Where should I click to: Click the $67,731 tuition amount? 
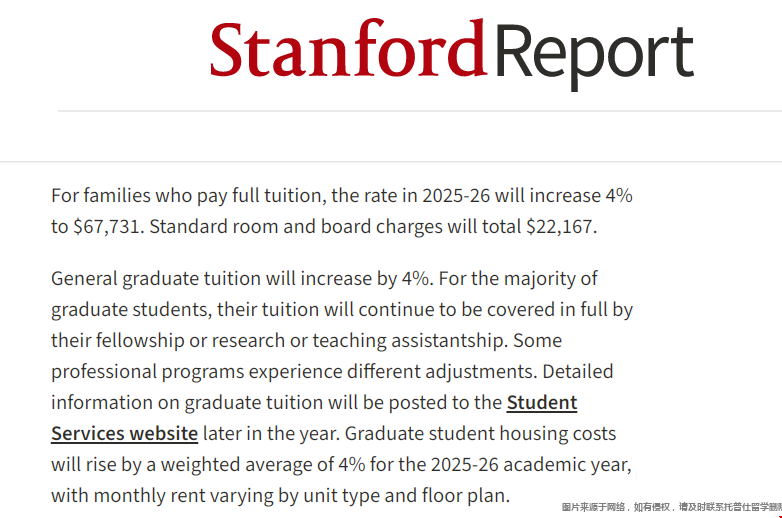click(x=108, y=226)
